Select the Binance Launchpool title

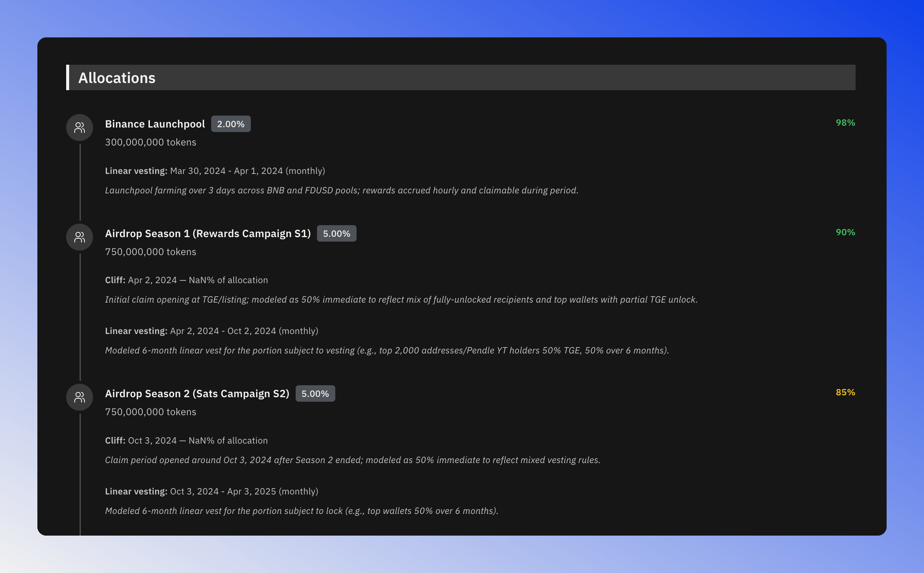(x=155, y=124)
